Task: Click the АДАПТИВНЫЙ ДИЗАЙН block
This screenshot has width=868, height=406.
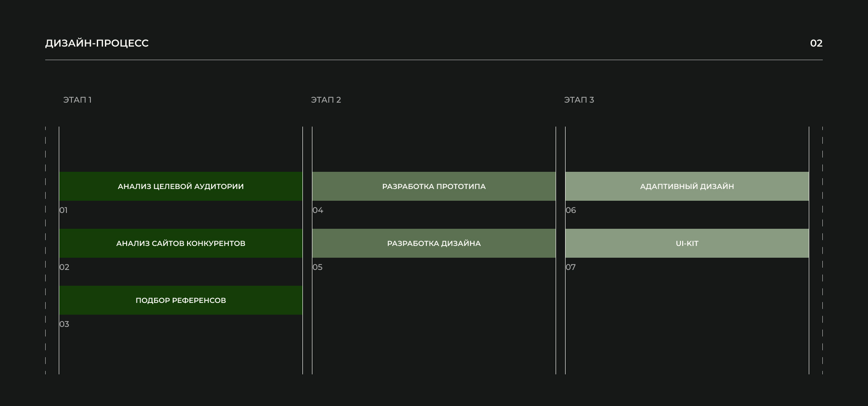Action: [x=687, y=186]
